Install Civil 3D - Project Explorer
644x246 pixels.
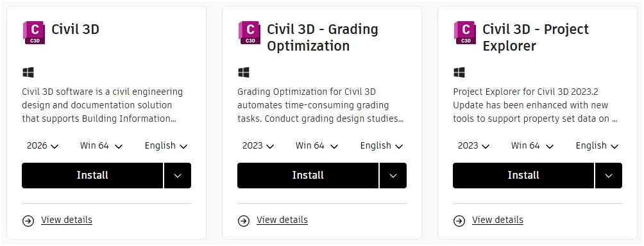click(523, 176)
